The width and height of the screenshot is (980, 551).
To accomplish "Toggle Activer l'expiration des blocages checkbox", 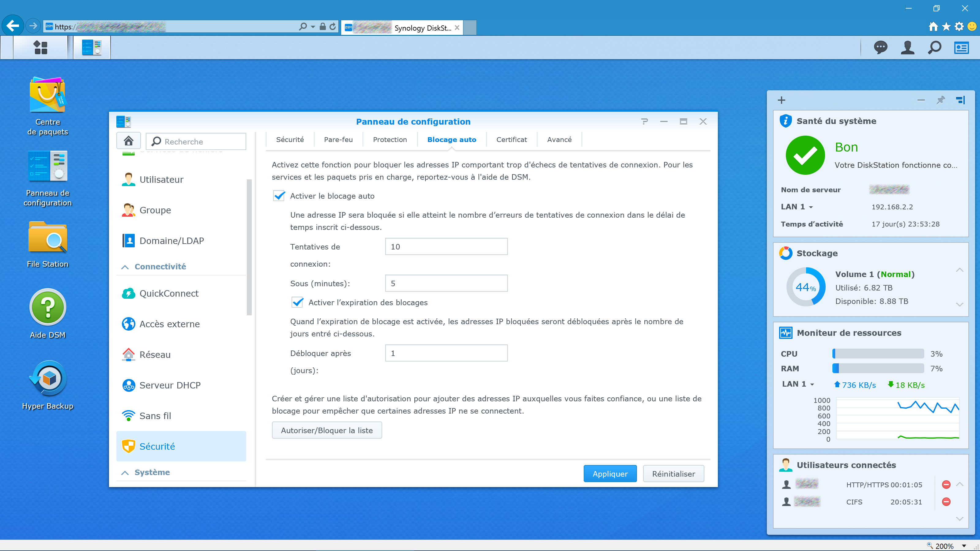I will click(x=297, y=302).
